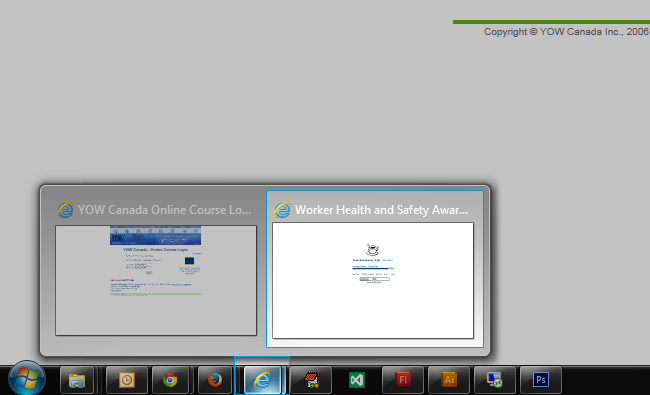The height and width of the screenshot is (395, 650).
Task: Select the Worker Health and Safety preview thumbnail
Action: pos(373,281)
